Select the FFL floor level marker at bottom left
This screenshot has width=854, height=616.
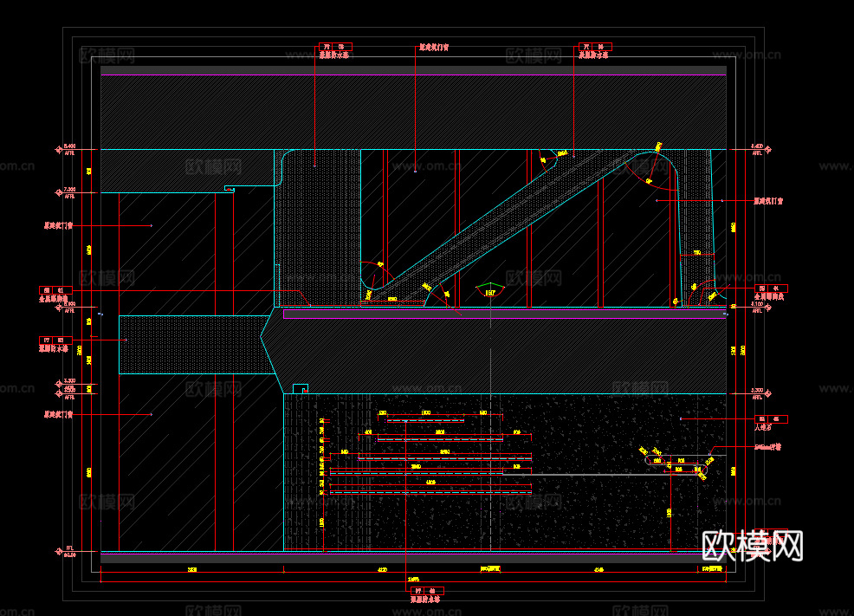[66, 551]
